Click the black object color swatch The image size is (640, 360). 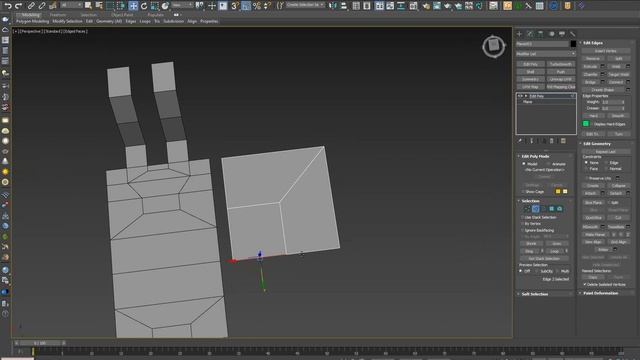pos(573,44)
